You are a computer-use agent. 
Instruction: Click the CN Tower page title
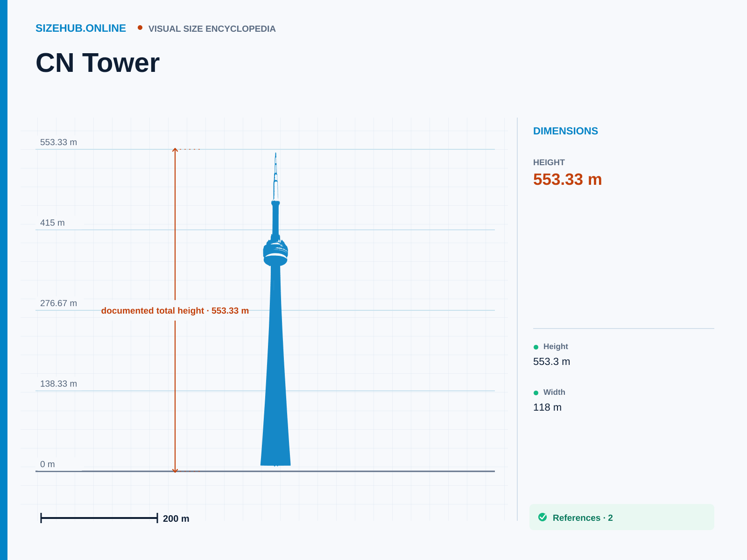pos(98,63)
